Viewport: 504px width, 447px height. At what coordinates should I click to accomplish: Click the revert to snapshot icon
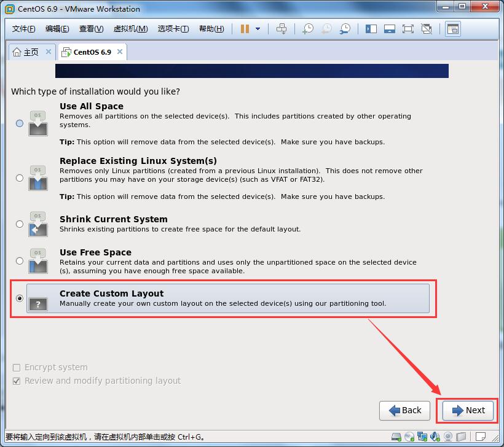(x=326, y=29)
